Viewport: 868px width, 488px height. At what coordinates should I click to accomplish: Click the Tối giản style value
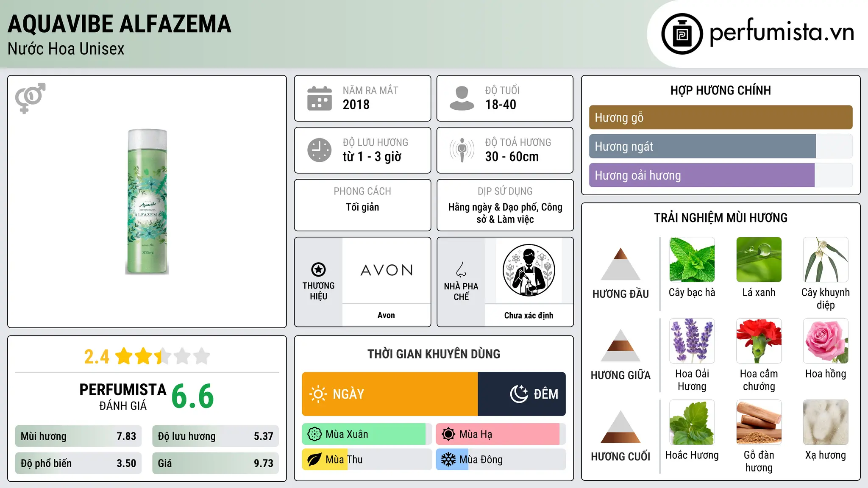[x=362, y=207]
